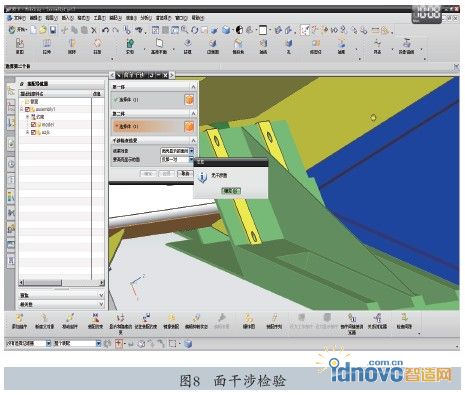Click the navigator horizontal scrollbar
Viewport: 465px width, 395px height.
click(61, 283)
